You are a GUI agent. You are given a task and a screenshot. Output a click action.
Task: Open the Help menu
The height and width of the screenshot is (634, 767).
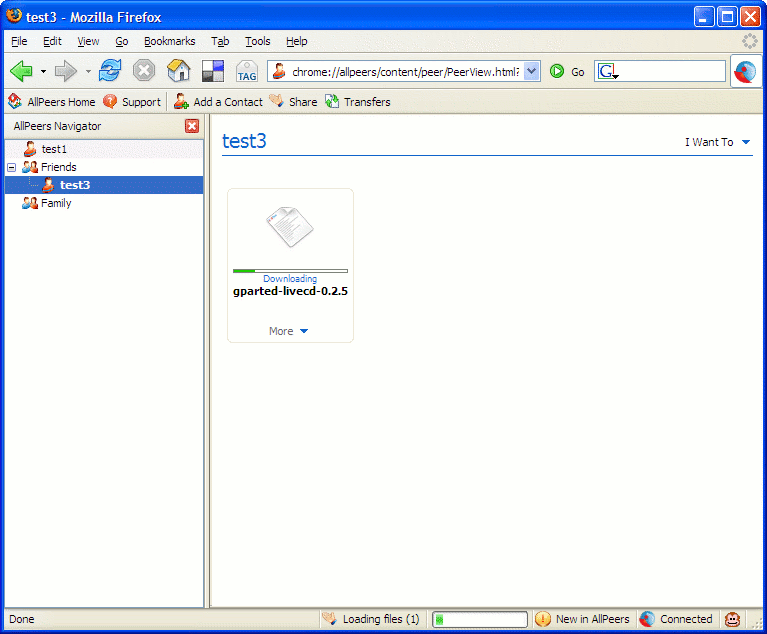pyautogui.click(x=296, y=41)
